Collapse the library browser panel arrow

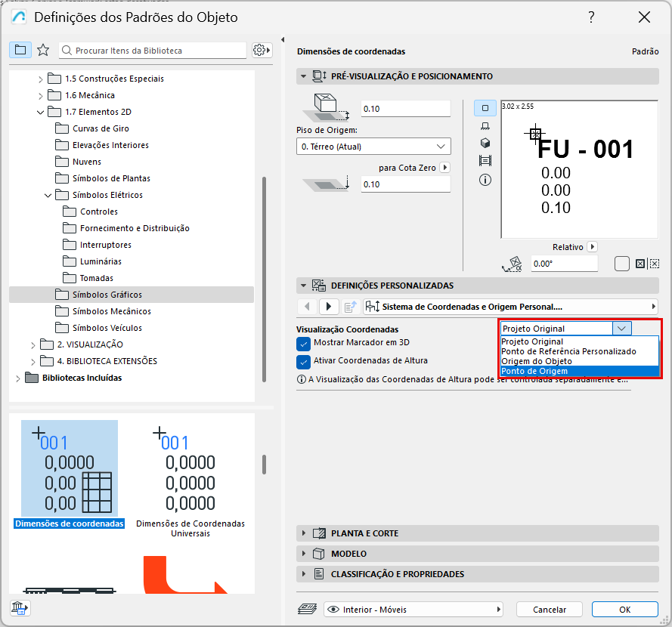tap(283, 40)
